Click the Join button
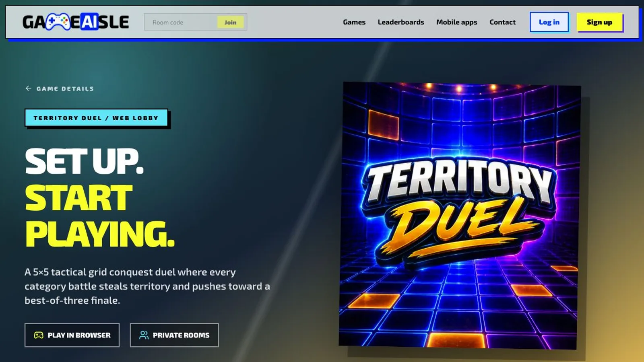644x362 pixels. (x=231, y=22)
